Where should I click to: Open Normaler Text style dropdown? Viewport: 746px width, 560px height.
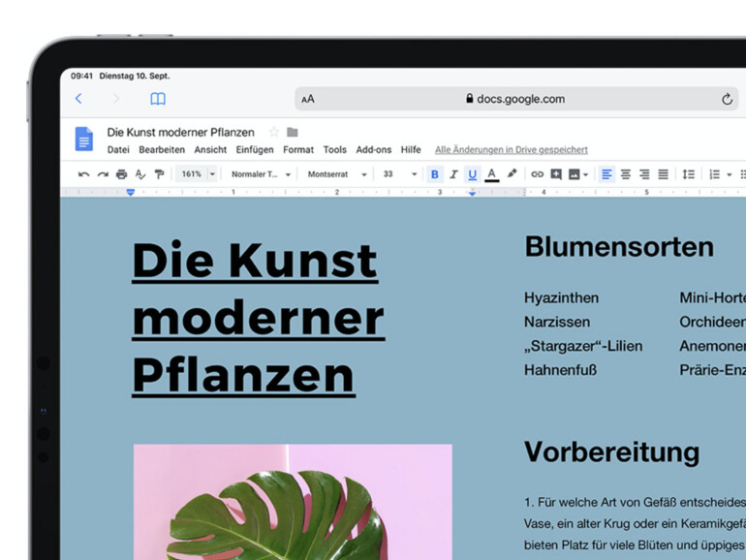261,174
